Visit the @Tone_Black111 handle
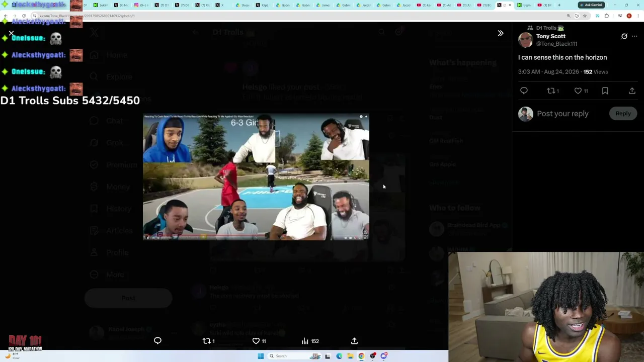The image size is (644, 362). pyautogui.click(x=556, y=44)
